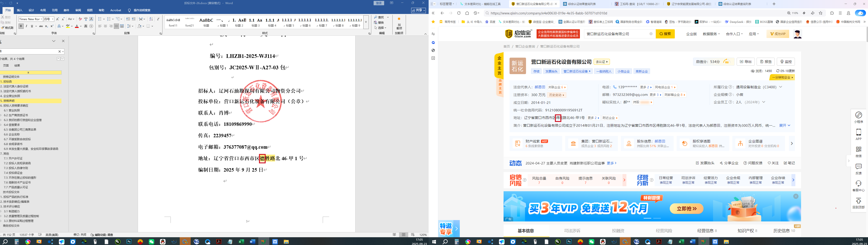
Task: Enable center alignment in Word
Action: point(105,26)
